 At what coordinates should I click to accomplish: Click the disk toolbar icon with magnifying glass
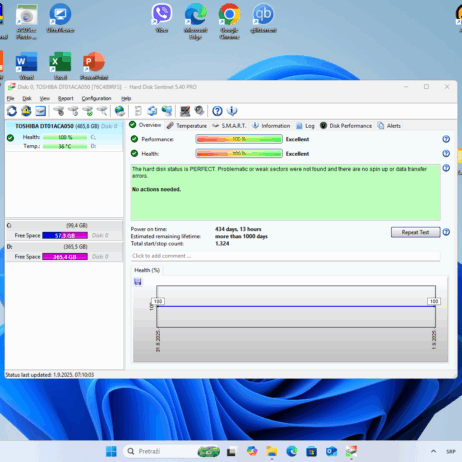click(x=102, y=111)
